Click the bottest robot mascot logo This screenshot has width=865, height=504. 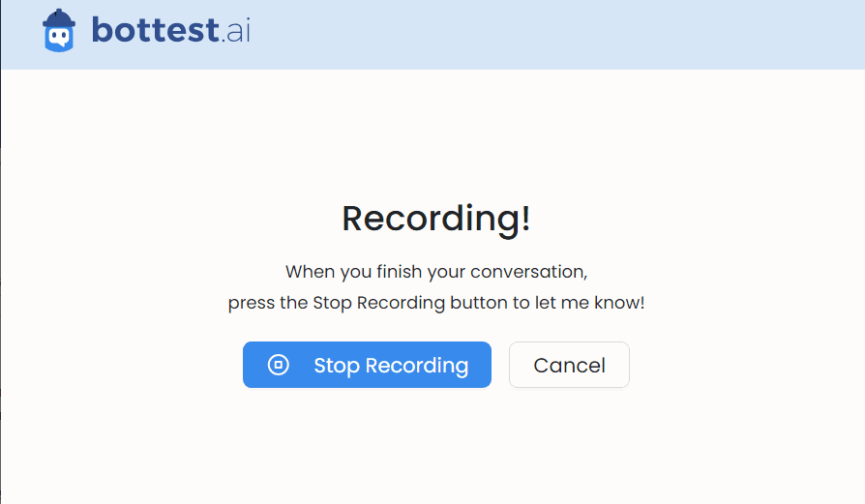[x=59, y=31]
